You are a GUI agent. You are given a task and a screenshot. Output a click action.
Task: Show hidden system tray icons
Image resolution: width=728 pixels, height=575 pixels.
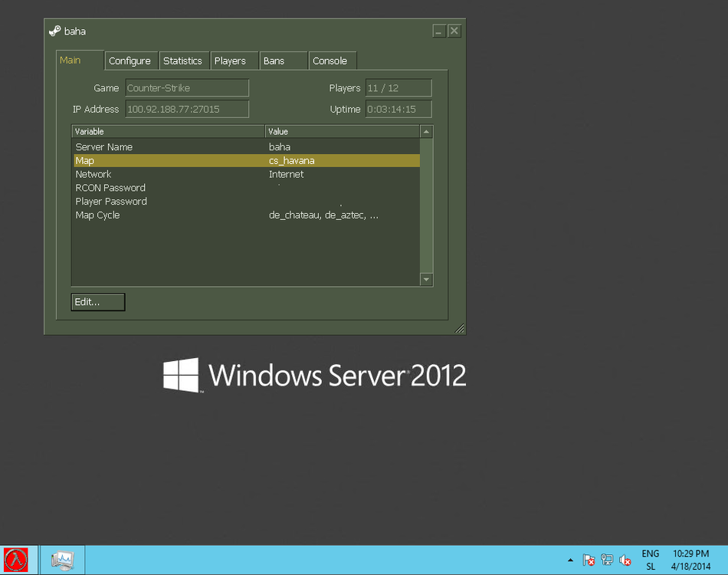(570, 560)
